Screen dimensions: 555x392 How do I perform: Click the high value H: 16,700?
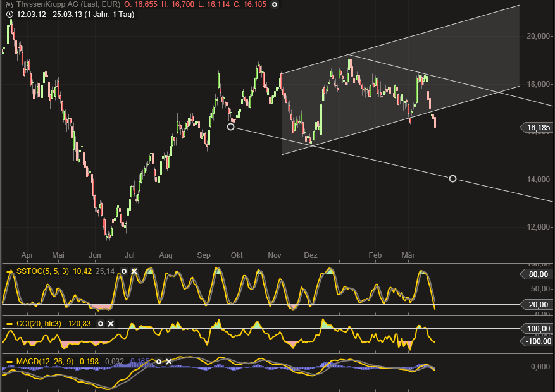click(178, 4)
